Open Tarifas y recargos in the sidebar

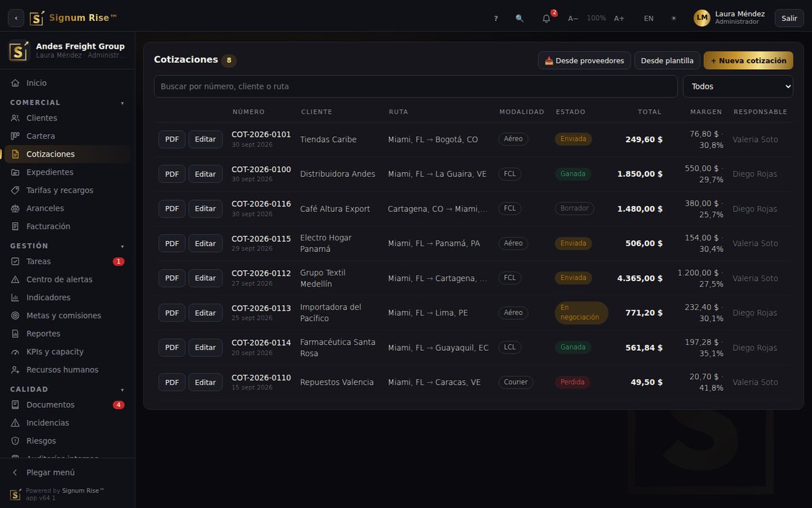[68, 190]
